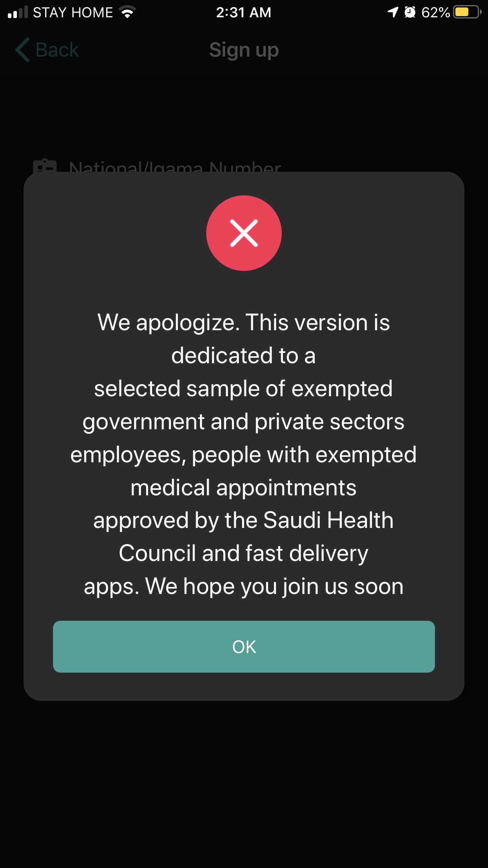Tap the Back chevron arrow
The image size is (488, 868).
pos(22,50)
